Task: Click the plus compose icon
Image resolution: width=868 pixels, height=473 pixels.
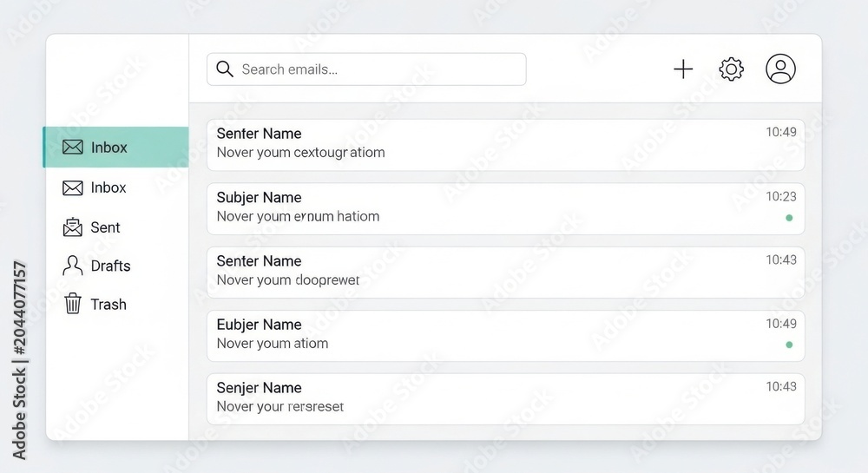Action: (x=683, y=69)
